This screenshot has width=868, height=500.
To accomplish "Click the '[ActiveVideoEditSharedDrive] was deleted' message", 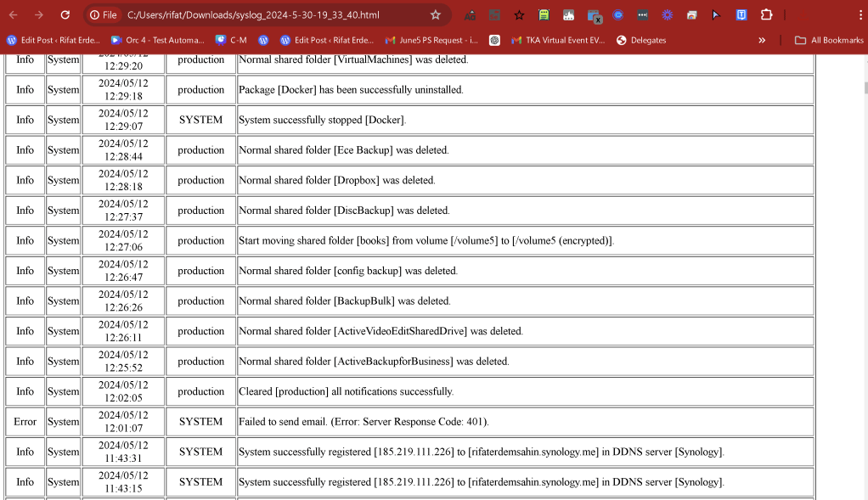I will [380, 331].
